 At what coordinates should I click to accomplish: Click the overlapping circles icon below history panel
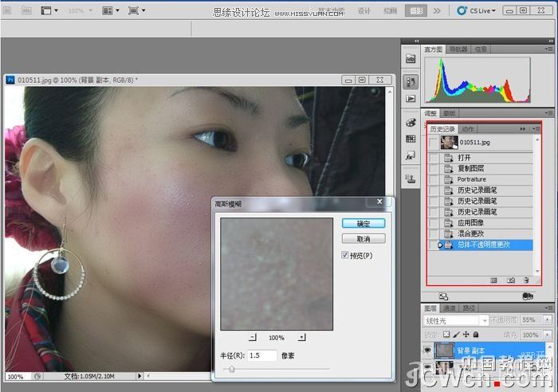pos(528,296)
